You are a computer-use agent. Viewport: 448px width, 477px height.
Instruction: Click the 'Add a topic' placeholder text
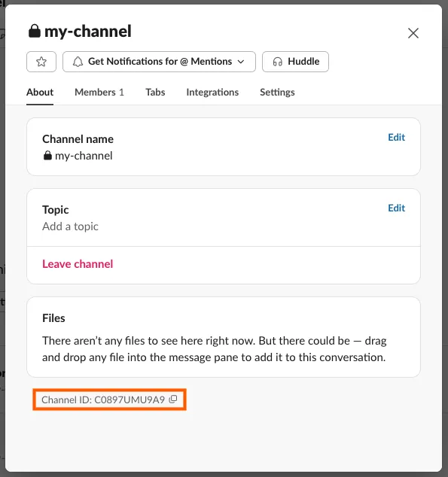(x=70, y=226)
